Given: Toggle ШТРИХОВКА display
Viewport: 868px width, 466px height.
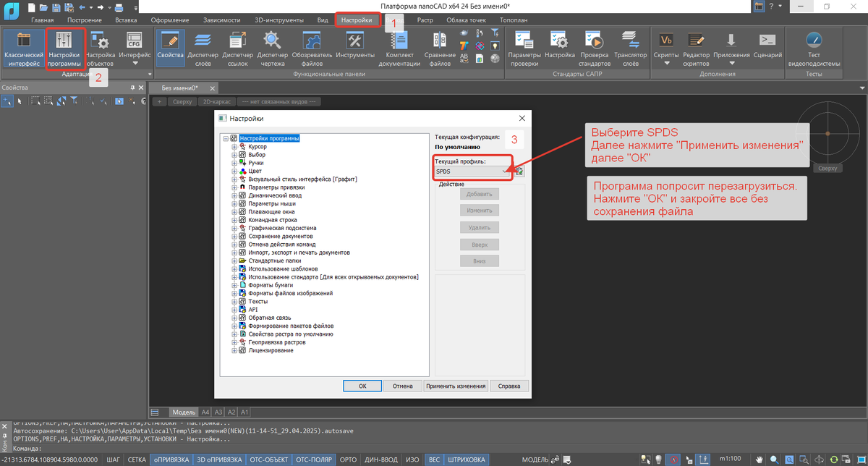Looking at the screenshot, I should [467, 459].
